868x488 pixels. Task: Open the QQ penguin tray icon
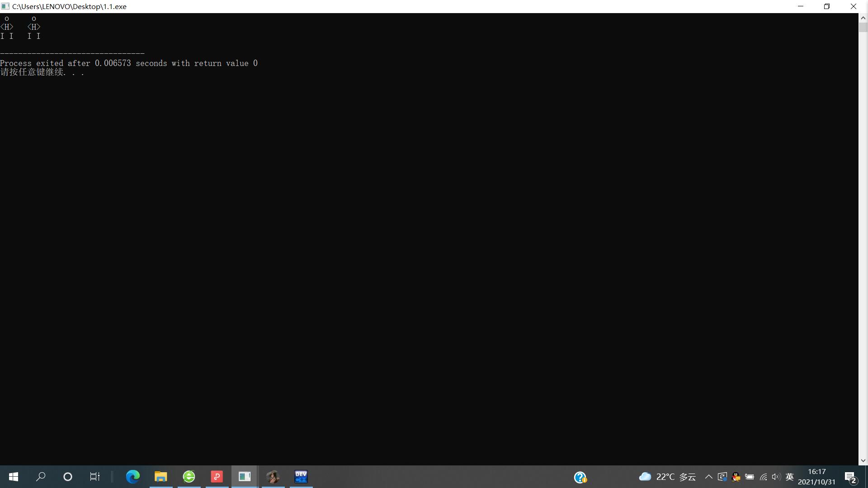[x=736, y=477]
